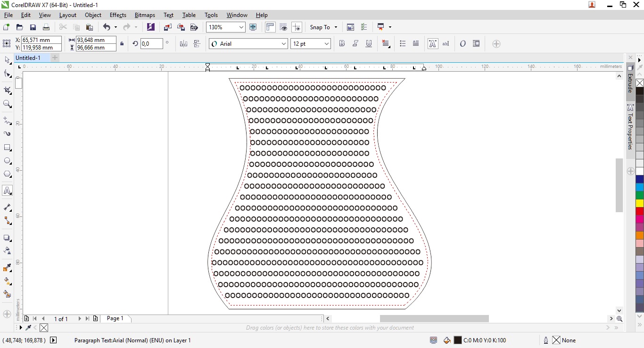Select the Rectangle tool
Screen dimensions: 644x348
[x=7, y=148]
